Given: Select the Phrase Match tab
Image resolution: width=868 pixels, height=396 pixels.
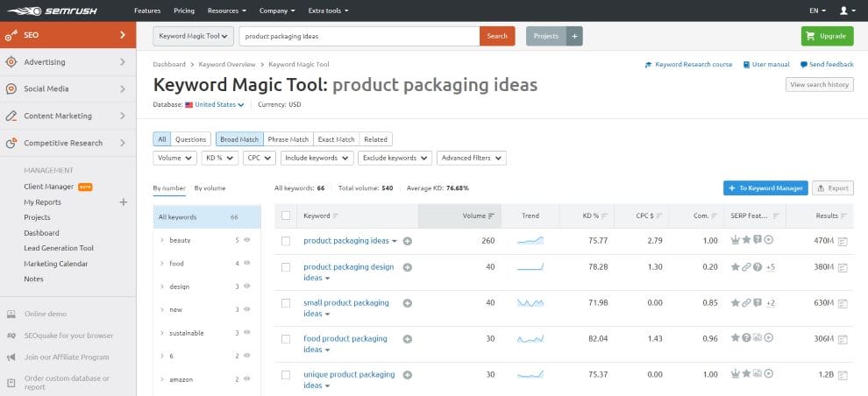Looking at the screenshot, I should click(x=288, y=139).
